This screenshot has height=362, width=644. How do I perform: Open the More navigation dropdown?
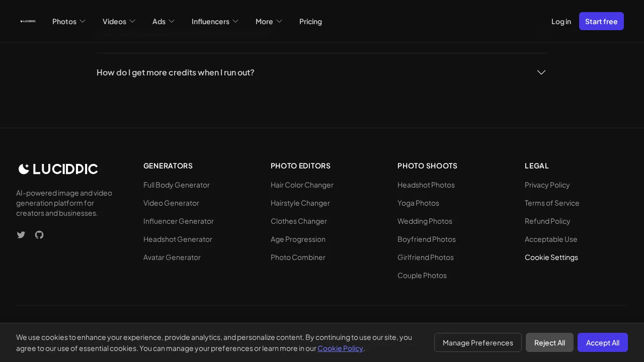pyautogui.click(x=269, y=21)
